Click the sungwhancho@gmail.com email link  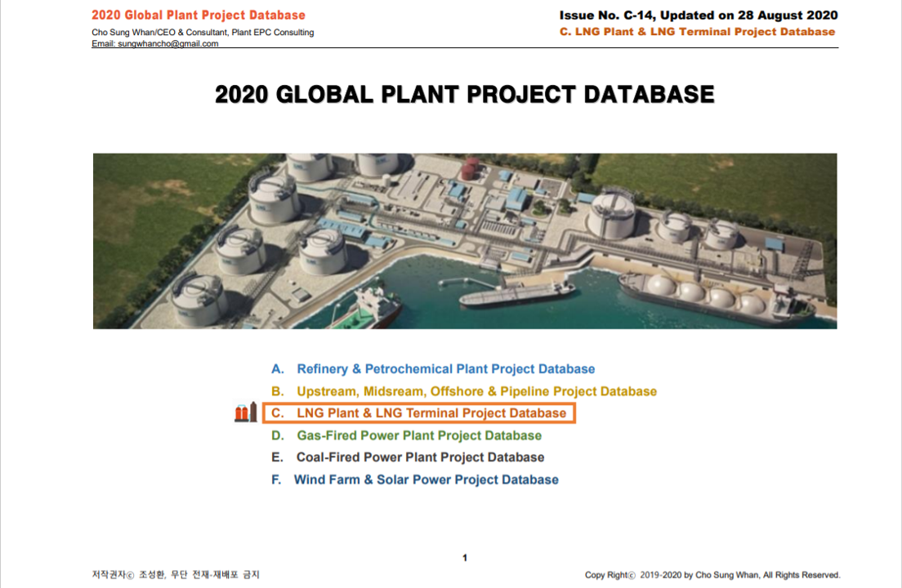pos(168,43)
